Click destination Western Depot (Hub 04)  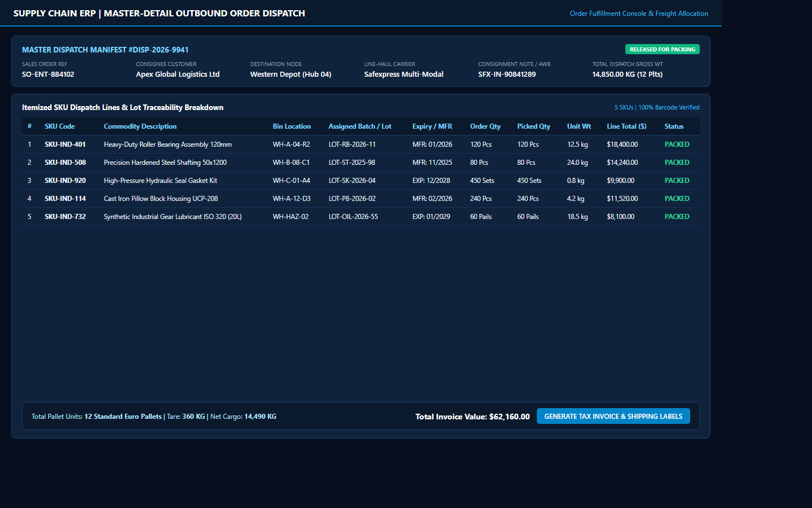(290, 75)
